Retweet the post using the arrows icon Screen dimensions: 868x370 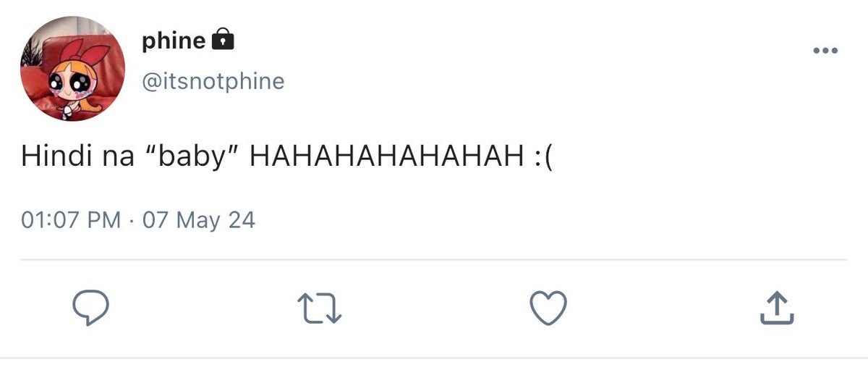[x=320, y=308]
